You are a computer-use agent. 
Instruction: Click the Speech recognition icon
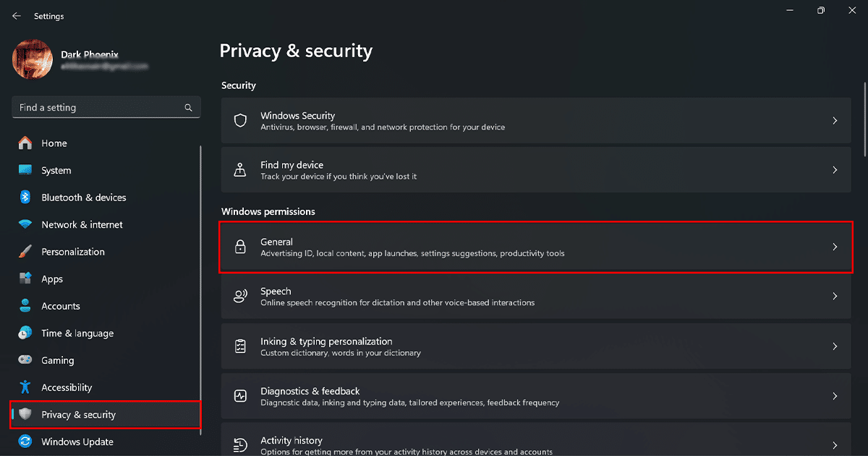click(240, 297)
